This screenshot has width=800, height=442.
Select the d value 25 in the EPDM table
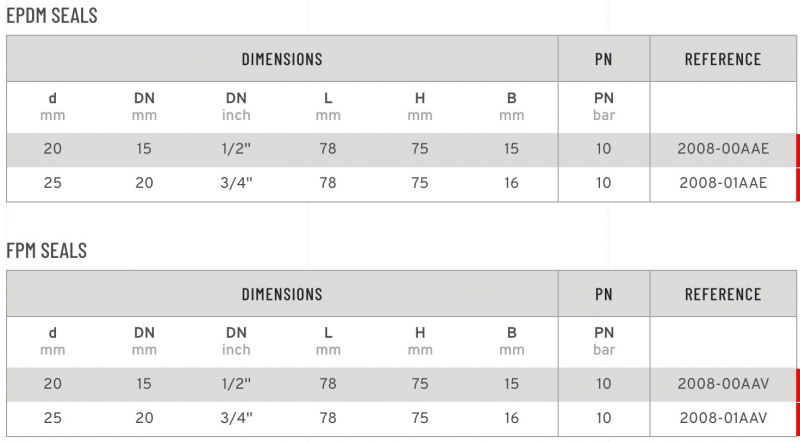[x=53, y=183]
